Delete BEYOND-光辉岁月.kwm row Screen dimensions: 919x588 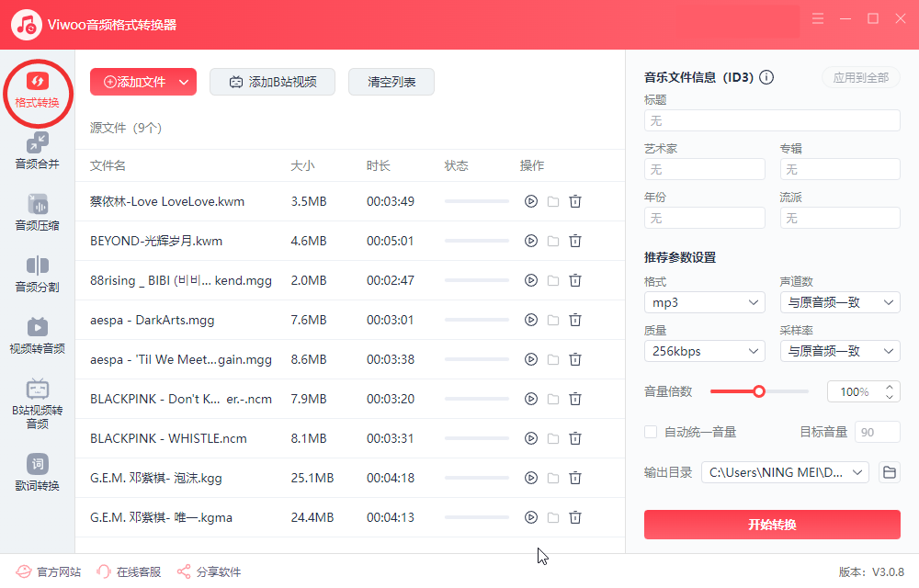pos(575,241)
